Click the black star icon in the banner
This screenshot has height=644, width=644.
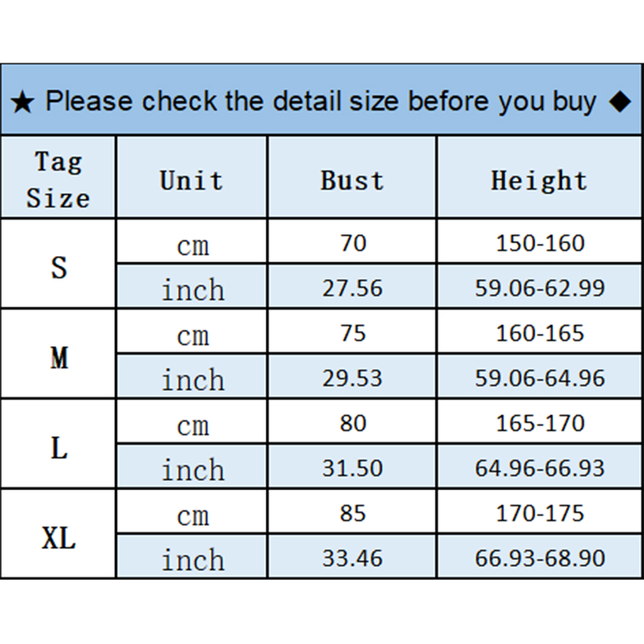pos(23,103)
